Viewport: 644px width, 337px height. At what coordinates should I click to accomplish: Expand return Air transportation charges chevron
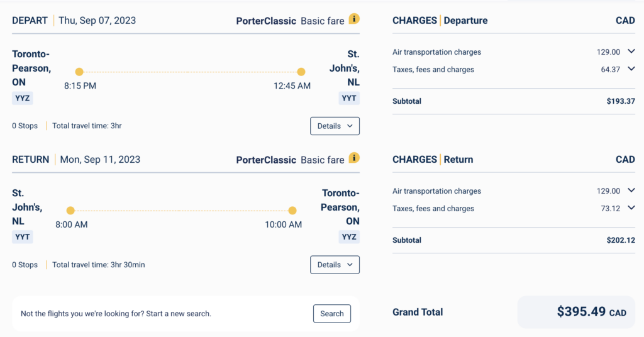pos(631,191)
